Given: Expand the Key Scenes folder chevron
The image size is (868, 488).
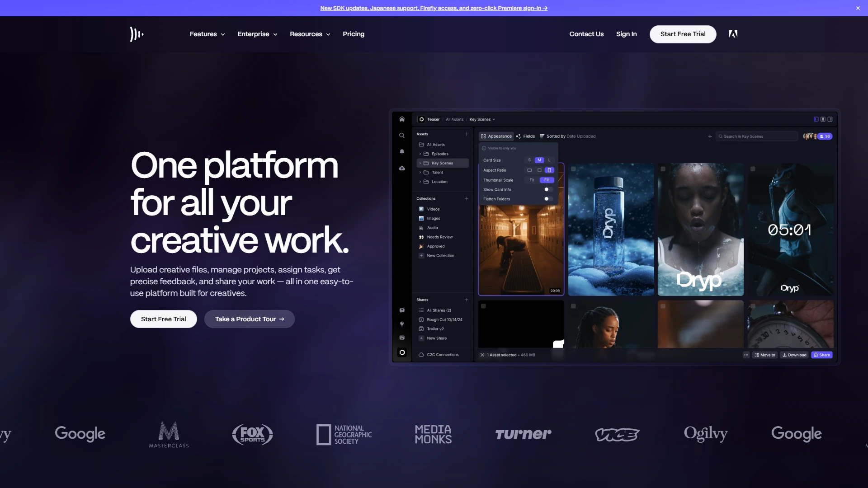Looking at the screenshot, I should 420,163.
